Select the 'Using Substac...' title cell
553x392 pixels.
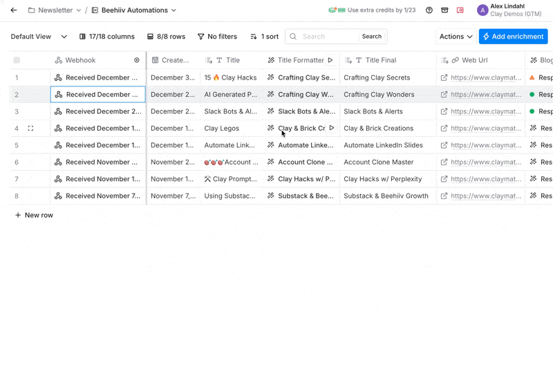tap(231, 196)
